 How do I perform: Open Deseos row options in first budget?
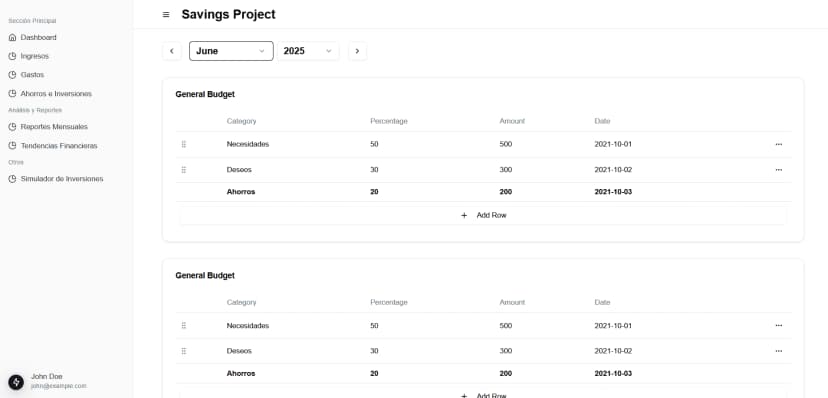click(778, 169)
